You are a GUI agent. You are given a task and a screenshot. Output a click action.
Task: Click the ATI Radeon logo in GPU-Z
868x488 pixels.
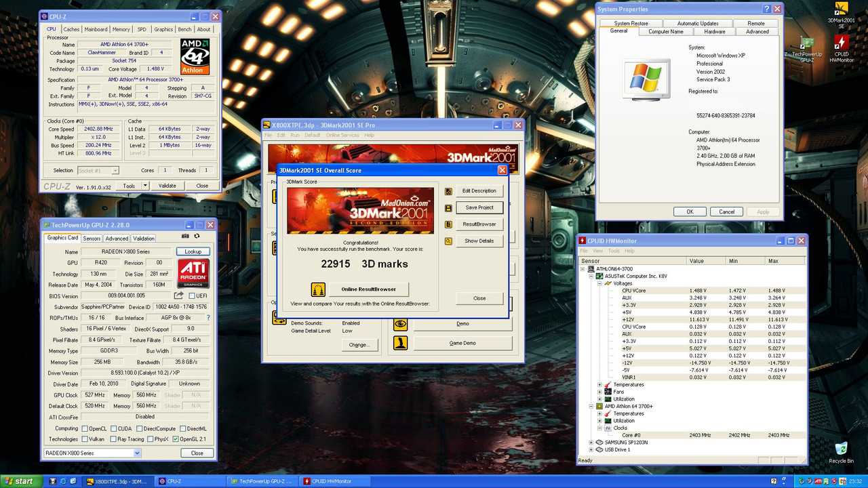point(193,272)
